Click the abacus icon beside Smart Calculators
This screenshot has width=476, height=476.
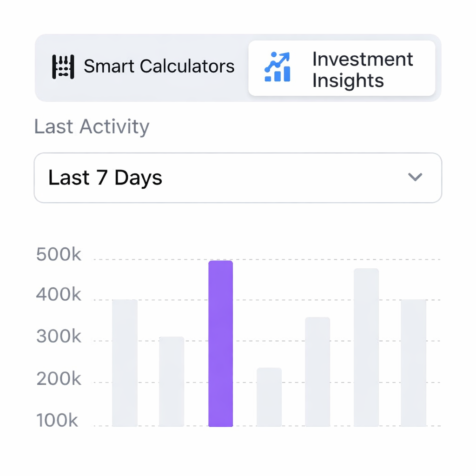click(63, 67)
